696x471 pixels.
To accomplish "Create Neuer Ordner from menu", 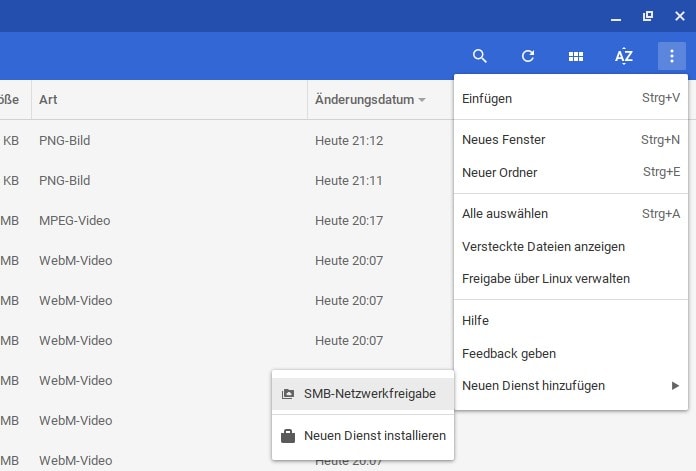I will click(x=499, y=173).
